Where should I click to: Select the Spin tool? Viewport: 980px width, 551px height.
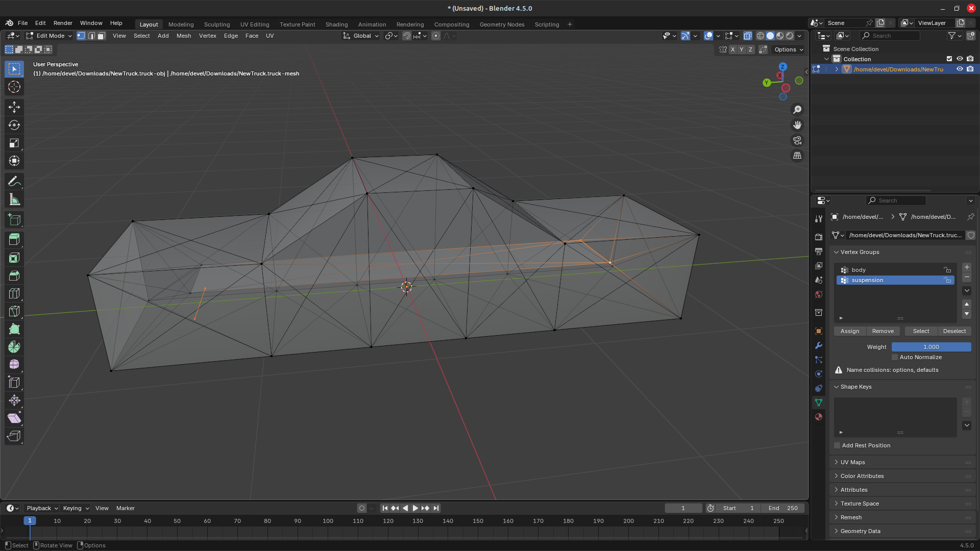14,347
